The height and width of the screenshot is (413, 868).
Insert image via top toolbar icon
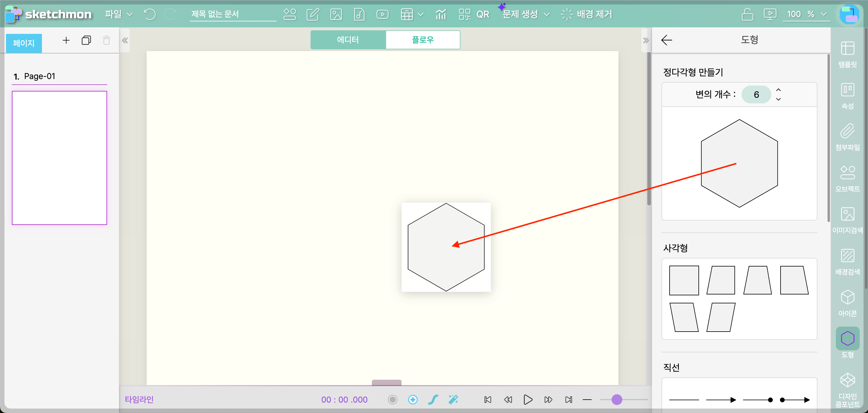click(336, 14)
